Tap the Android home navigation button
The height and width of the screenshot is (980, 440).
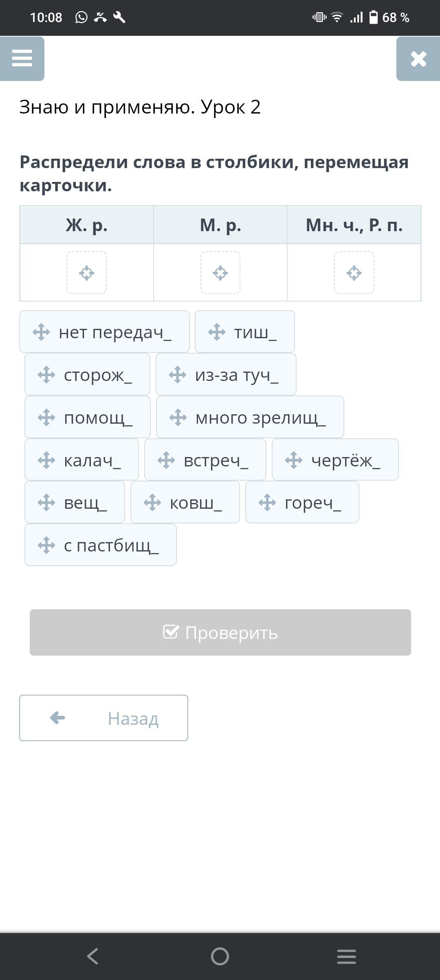(x=220, y=956)
